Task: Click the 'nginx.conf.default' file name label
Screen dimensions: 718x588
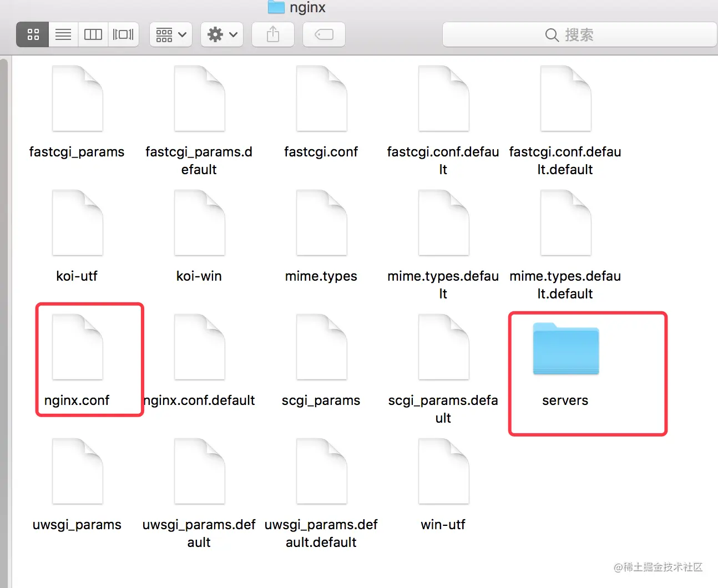Action: point(199,400)
